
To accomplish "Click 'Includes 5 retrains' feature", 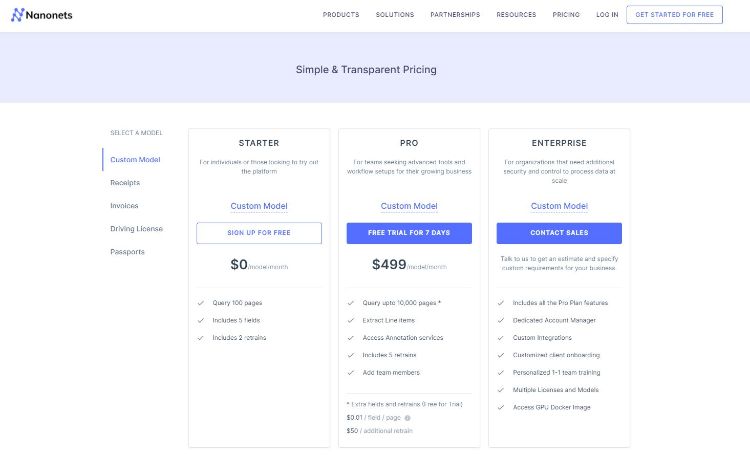I will [x=389, y=355].
